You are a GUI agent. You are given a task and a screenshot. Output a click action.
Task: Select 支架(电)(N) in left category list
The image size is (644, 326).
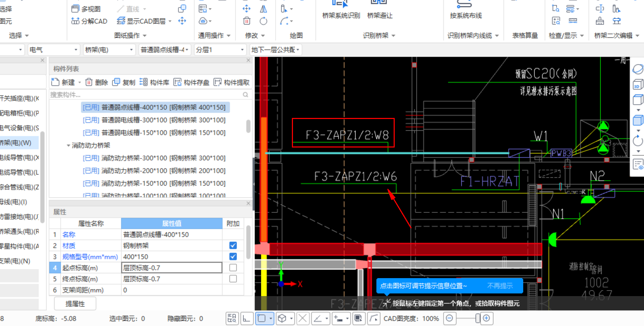[x=19, y=261]
